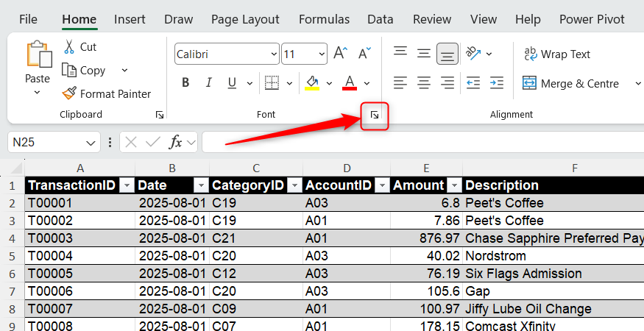Viewport: 644px width, 331px height.
Task: Click Merge & Centre button
Action: click(571, 83)
